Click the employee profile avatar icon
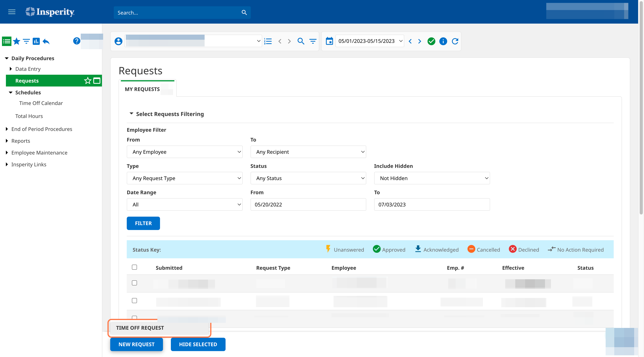Image resolution: width=644 pixels, height=357 pixels. (118, 41)
